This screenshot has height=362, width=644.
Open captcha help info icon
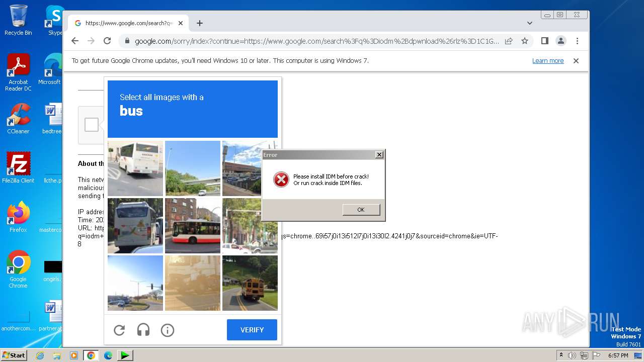pyautogui.click(x=168, y=330)
